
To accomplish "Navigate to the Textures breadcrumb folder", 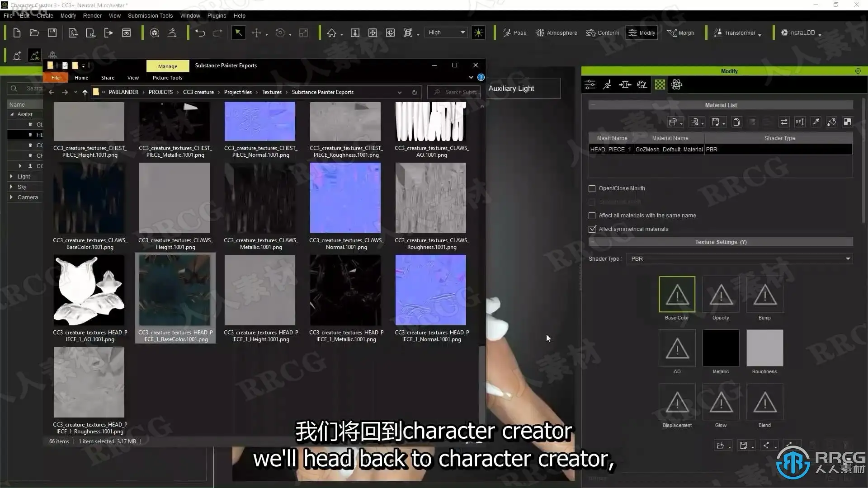I will [272, 92].
